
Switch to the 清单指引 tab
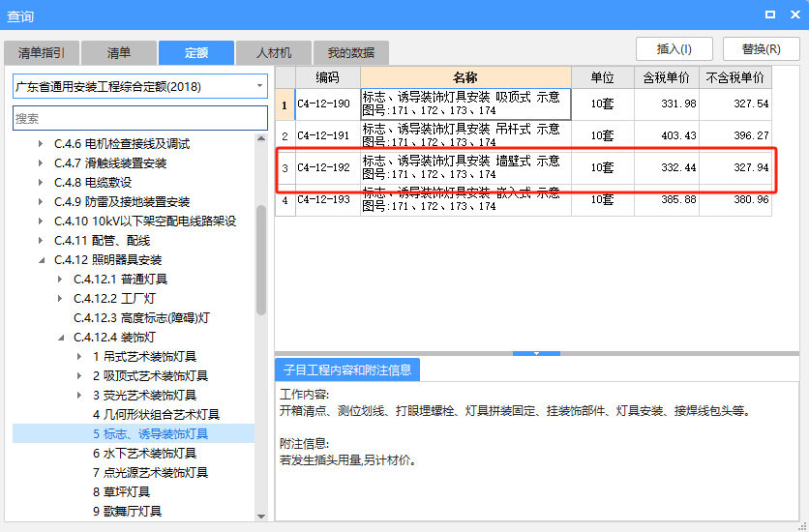pos(42,52)
